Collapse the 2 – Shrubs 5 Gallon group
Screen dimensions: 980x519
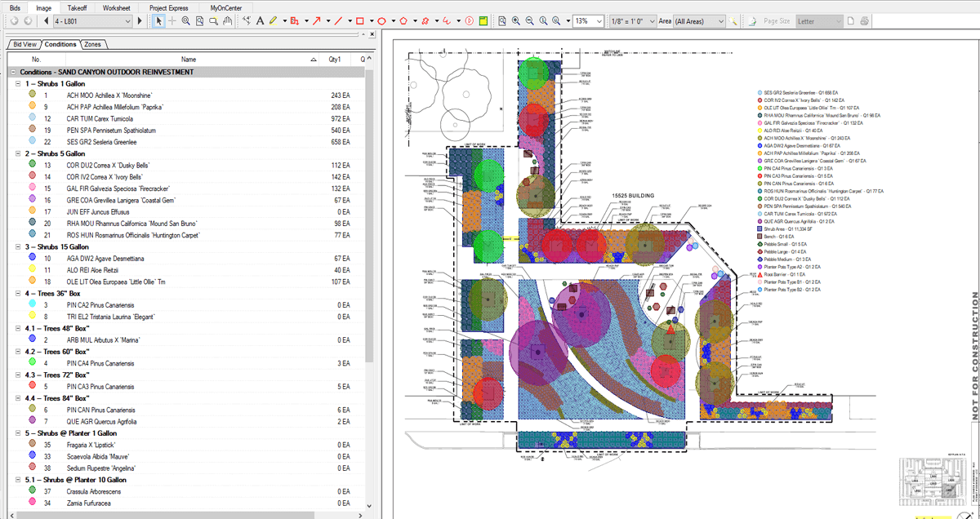(x=19, y=153)
